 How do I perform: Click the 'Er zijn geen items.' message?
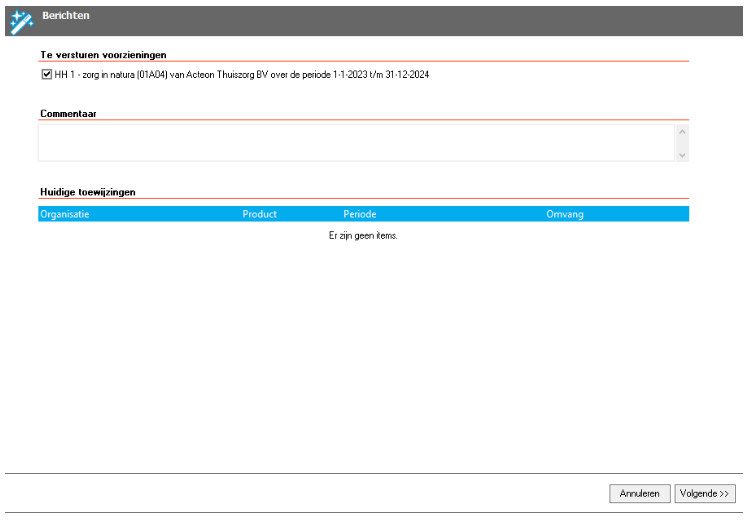click(363, 236)
